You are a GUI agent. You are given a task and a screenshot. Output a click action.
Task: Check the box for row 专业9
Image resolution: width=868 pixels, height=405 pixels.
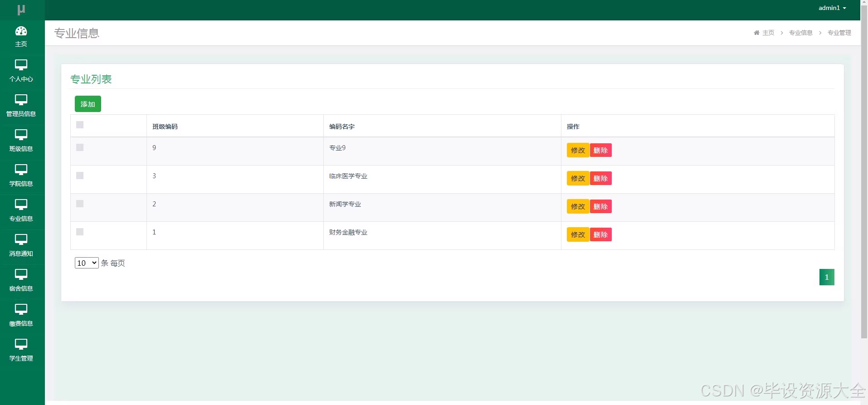(x=80, y=147)
